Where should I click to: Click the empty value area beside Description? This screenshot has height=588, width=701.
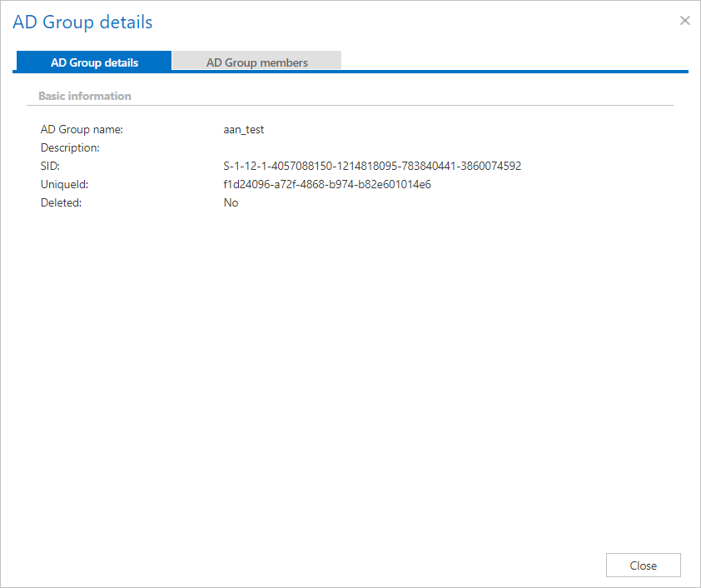pyautogui.click(x=333, y=147)
